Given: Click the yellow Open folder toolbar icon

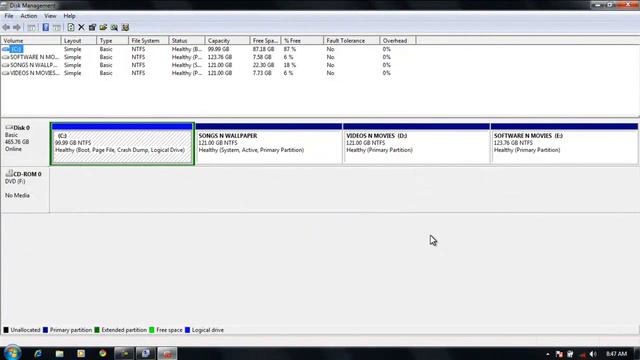Looking at the screenshot, I should tap(103, 27).
